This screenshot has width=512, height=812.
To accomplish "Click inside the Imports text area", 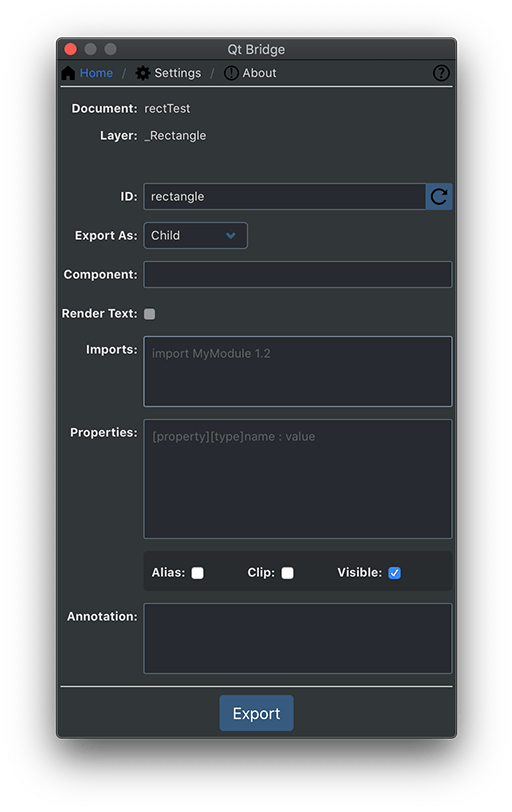I will [x=298, y=371].
